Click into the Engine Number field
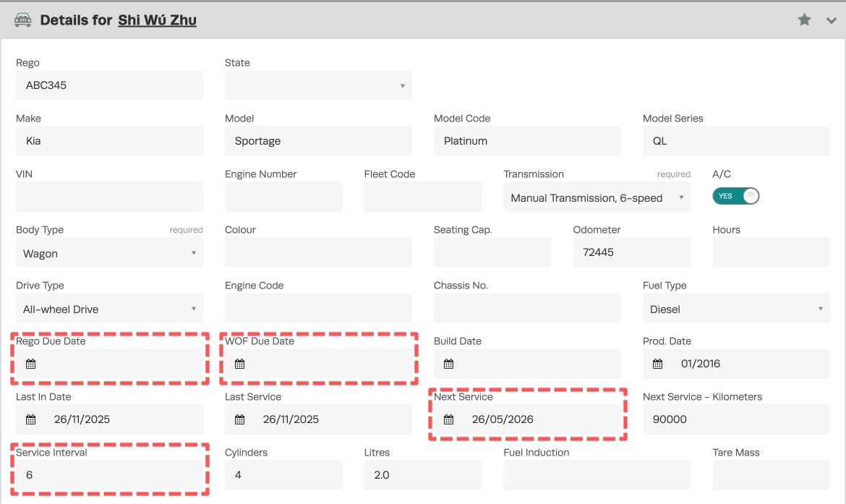Viewport: 846px width, 504px height. pos(283,197)
